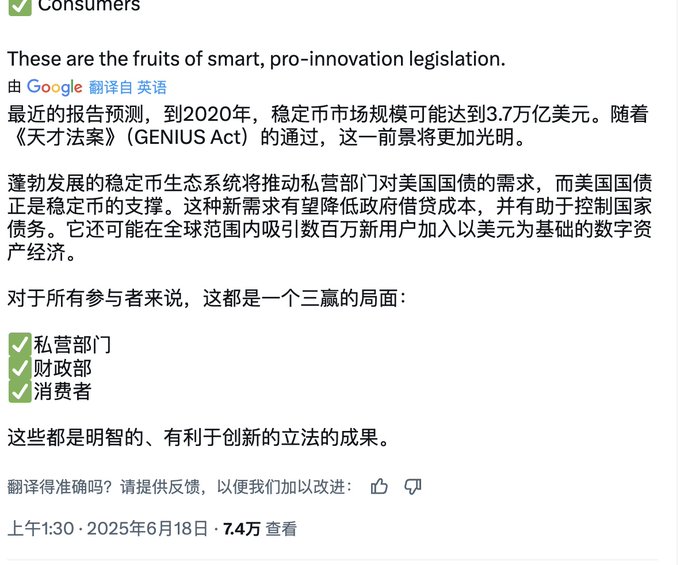Click the green checkmark beside 财政部
This screenshot has width=680, height=565.
tap(19, 368)
